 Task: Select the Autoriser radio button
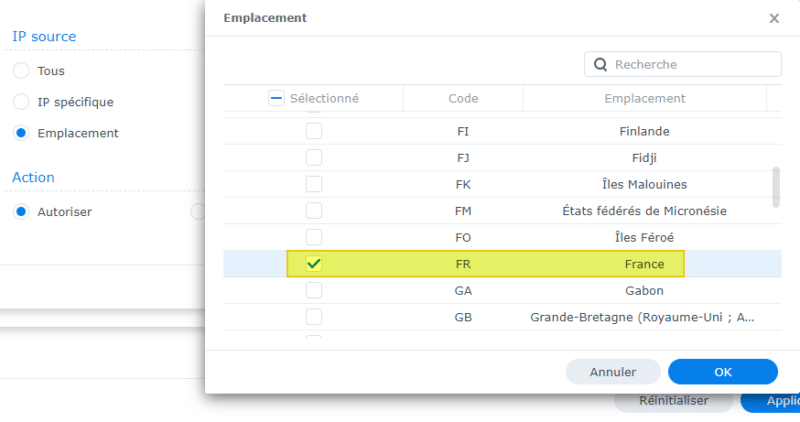pyautogui.click(x=21, y=212)
